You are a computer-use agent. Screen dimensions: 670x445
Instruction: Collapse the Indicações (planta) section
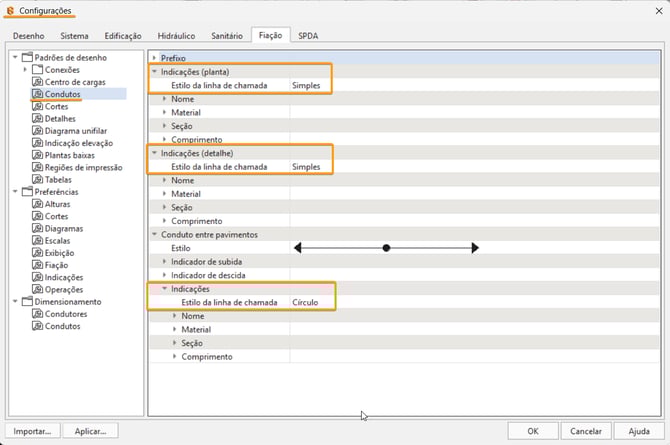click(155, 72)
